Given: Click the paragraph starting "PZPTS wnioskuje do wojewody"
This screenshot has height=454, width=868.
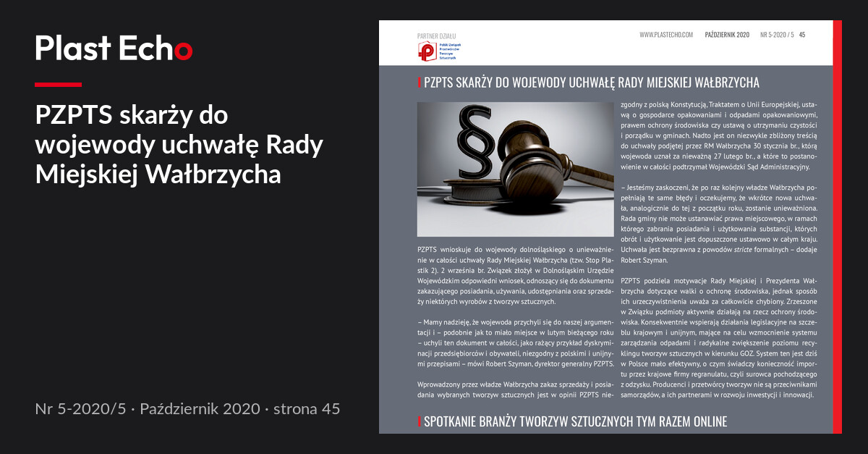Looking at the screenshot, I should [x=516, y=275].
